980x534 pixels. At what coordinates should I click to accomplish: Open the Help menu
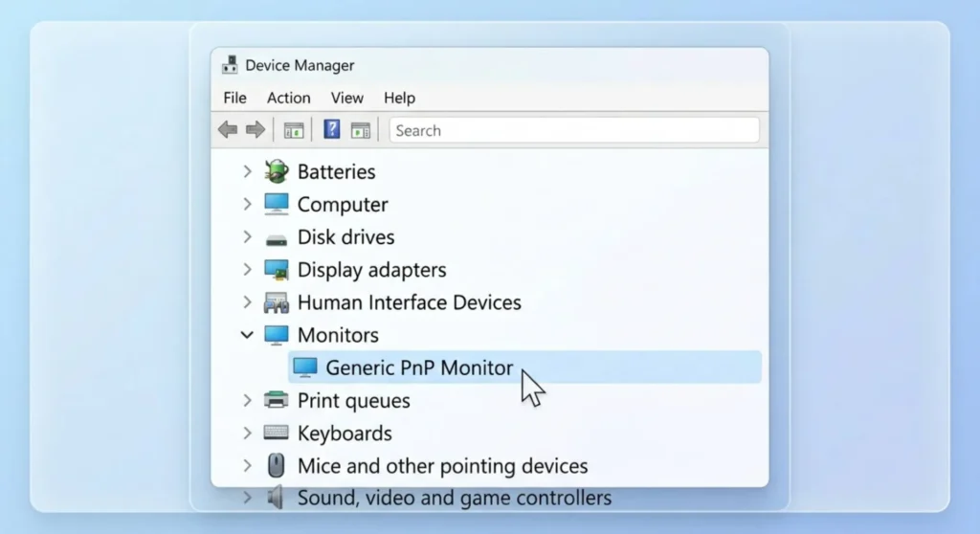point(399,98)
